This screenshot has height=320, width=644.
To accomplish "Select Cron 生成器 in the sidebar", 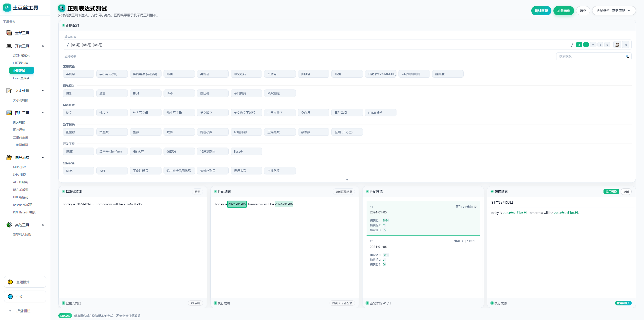I will (x=21, y=78).
